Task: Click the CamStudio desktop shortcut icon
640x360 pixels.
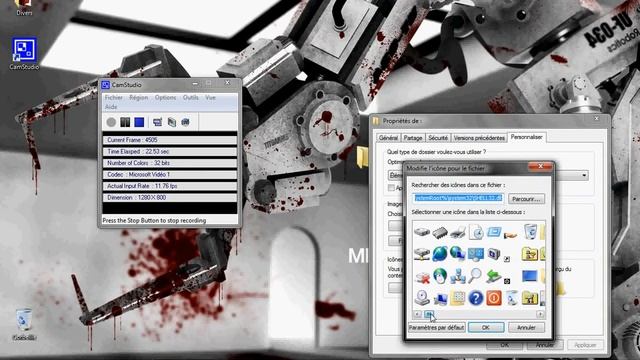Action: coord(24,53)
